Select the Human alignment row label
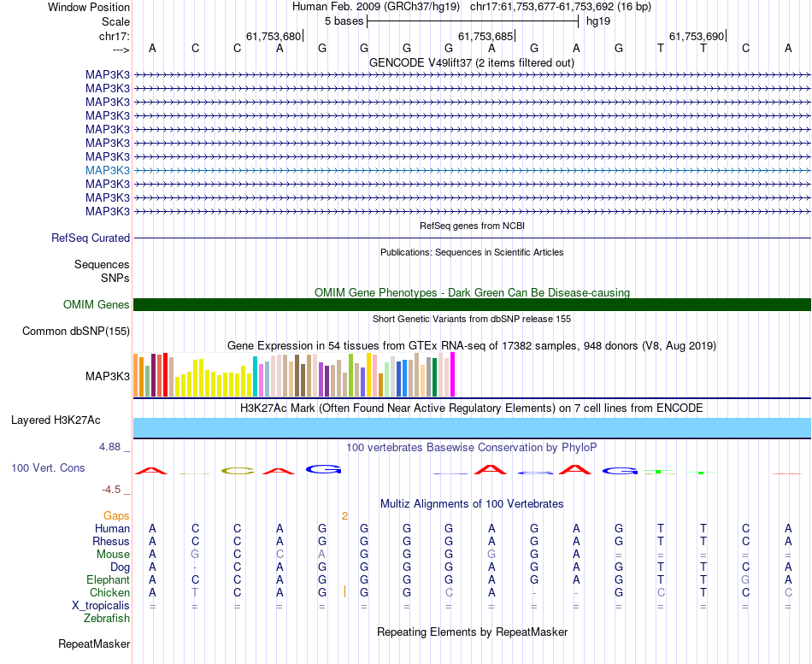812x664 pixels. tap(112, 528)
